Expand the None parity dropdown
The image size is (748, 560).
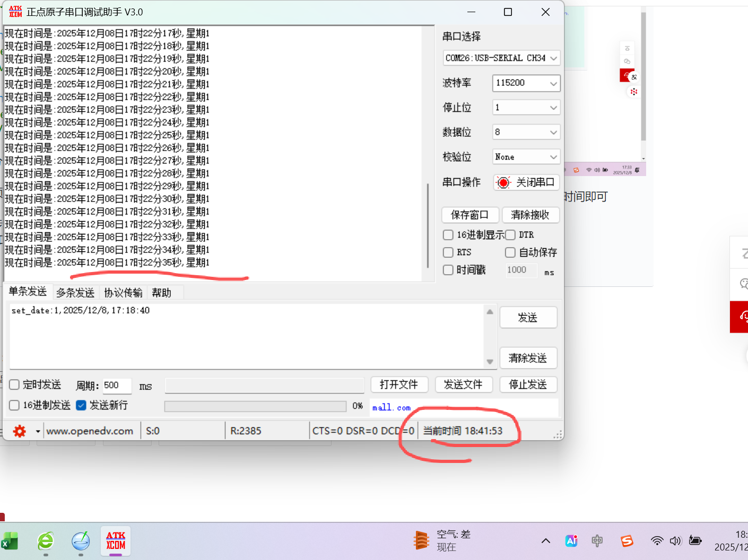click(526, 157)
